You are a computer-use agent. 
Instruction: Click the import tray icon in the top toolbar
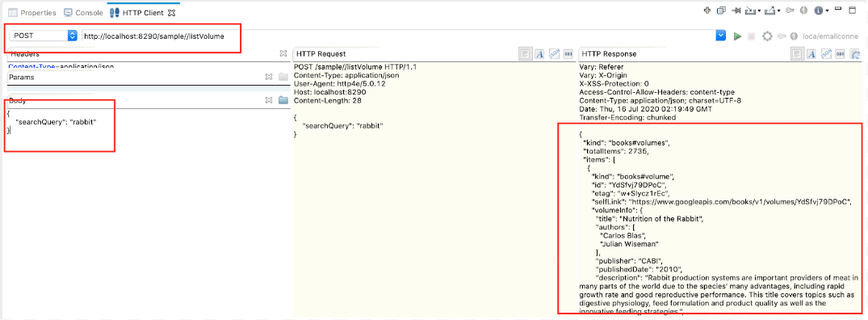tap(750, 10)
